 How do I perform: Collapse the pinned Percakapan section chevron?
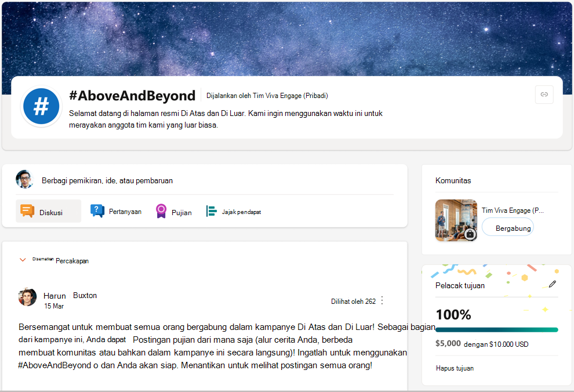coord(23,260)
